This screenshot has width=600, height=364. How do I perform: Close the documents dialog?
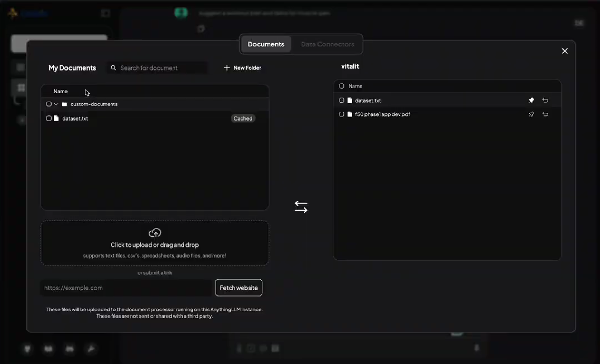(564, 51)
